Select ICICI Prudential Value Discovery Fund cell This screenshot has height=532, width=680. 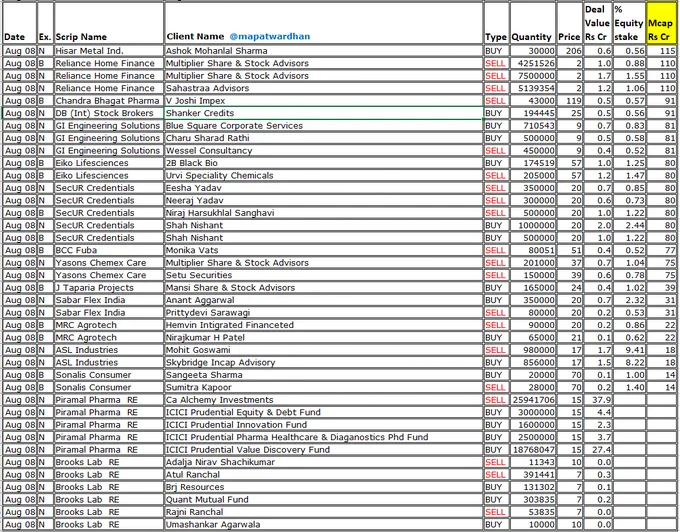(324, 450)
